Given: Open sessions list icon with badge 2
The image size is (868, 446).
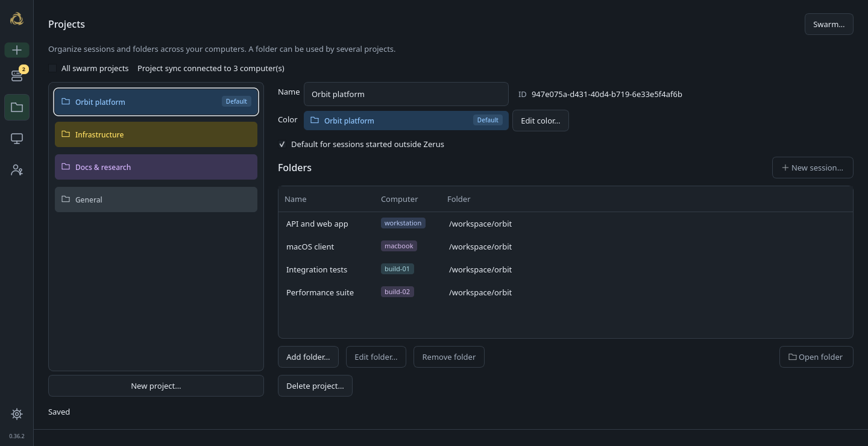Looking at the screenshot, I should [17, 75].
